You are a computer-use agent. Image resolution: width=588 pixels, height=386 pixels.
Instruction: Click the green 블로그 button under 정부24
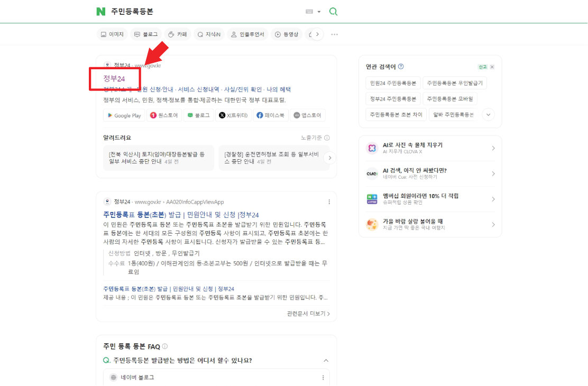198,115
